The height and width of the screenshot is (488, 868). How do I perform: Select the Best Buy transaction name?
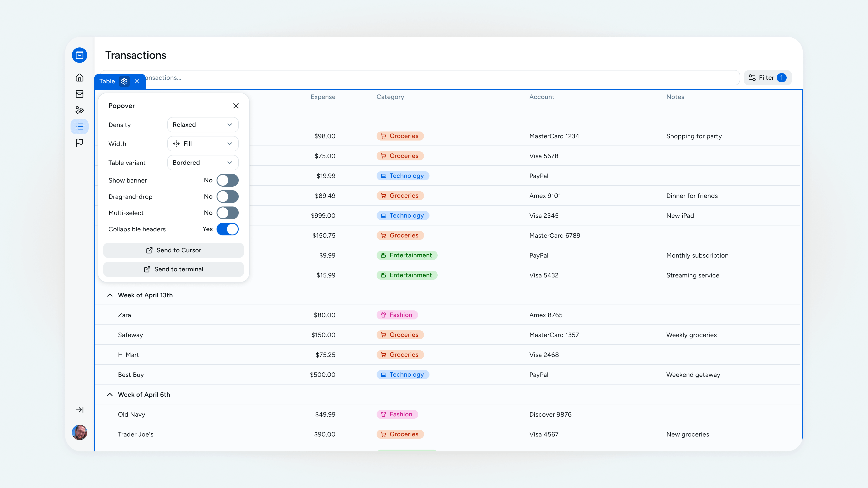(131, 375)
